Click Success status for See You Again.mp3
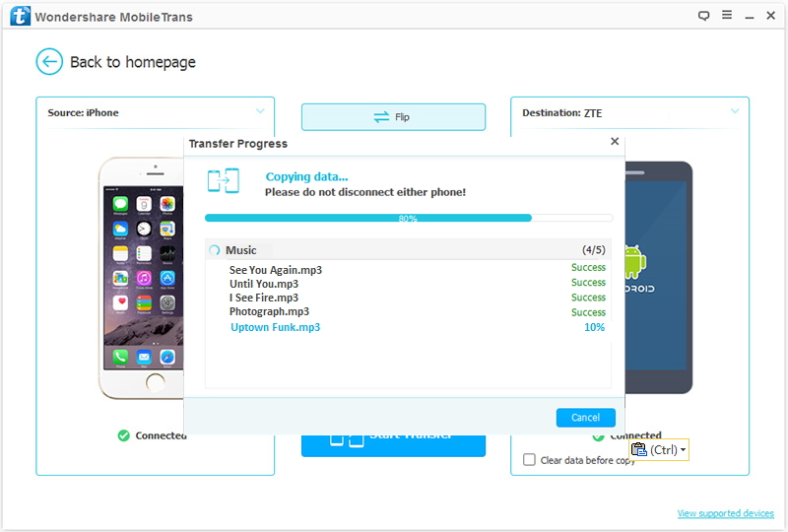Viewport: 788px width, 532px height. coord(588,268)
